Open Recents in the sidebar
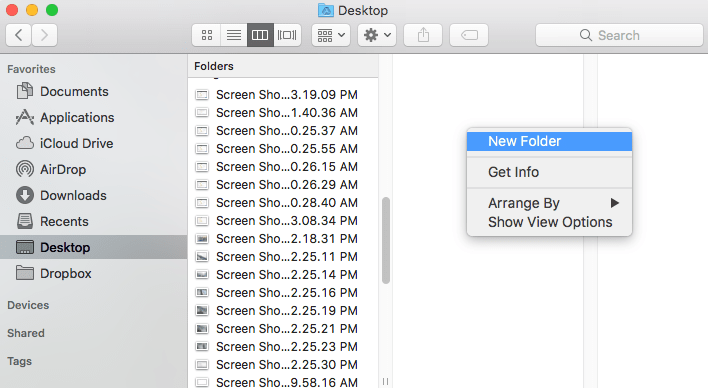Viewport: 708px width, 388px height. (x=93, y=221)
